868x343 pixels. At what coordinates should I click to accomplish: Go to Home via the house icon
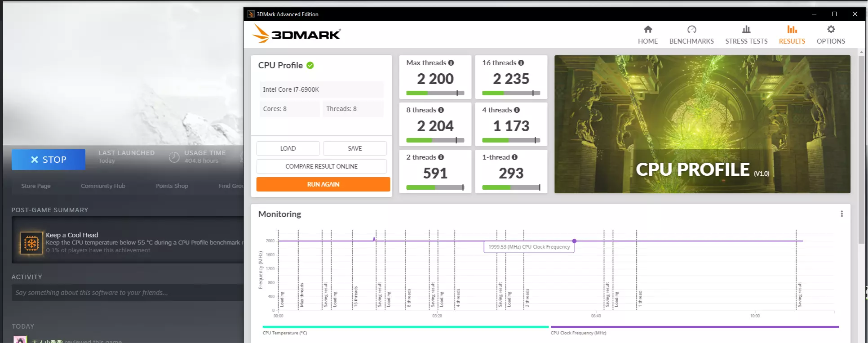(x=648, y=30)
